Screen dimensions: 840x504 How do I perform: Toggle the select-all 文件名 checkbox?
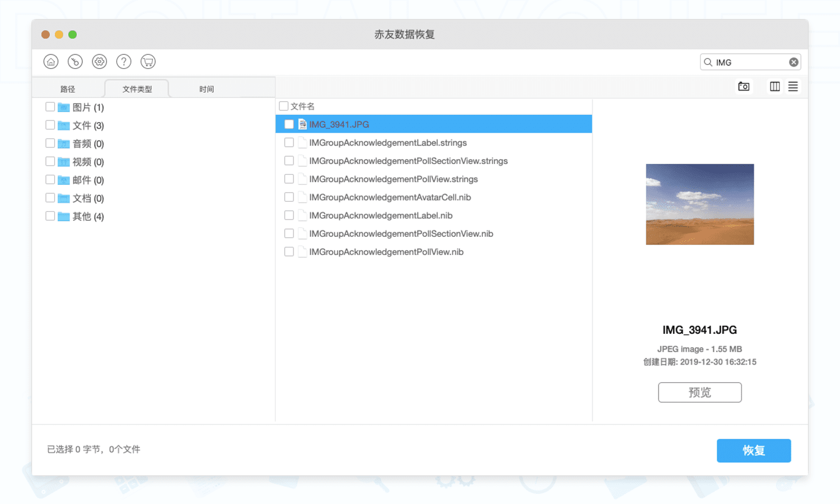[284, 106]
